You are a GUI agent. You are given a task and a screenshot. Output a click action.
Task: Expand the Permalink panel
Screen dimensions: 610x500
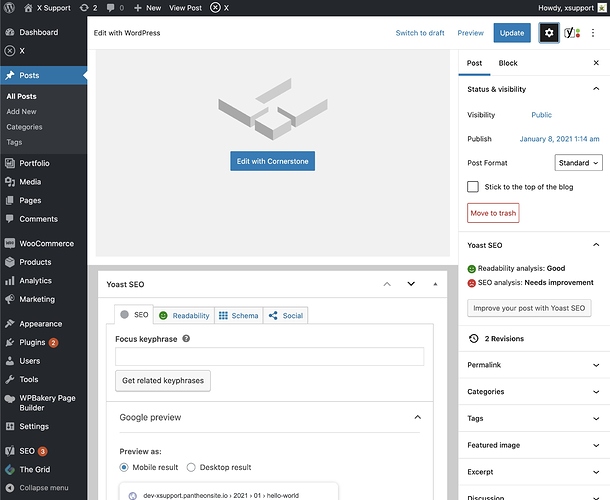tap(534, 365)
